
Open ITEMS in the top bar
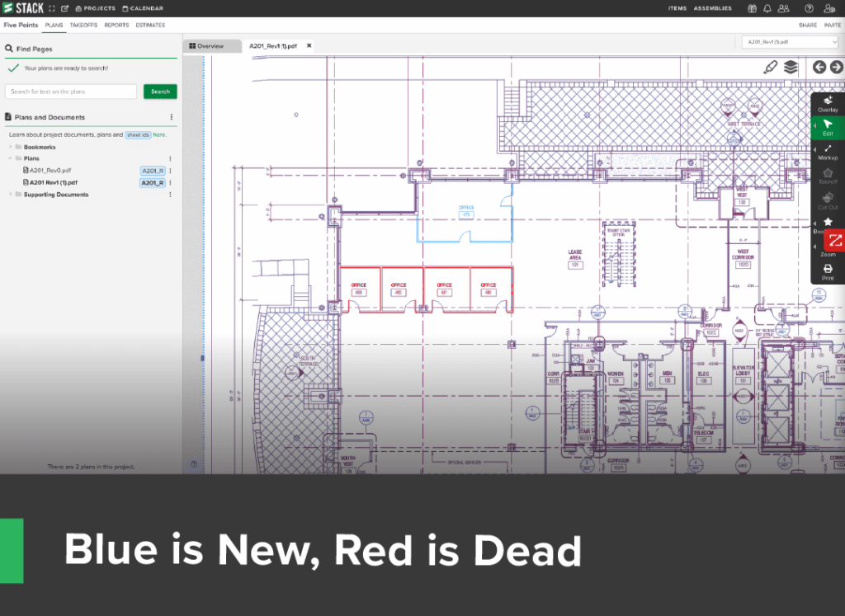[677, 8]
